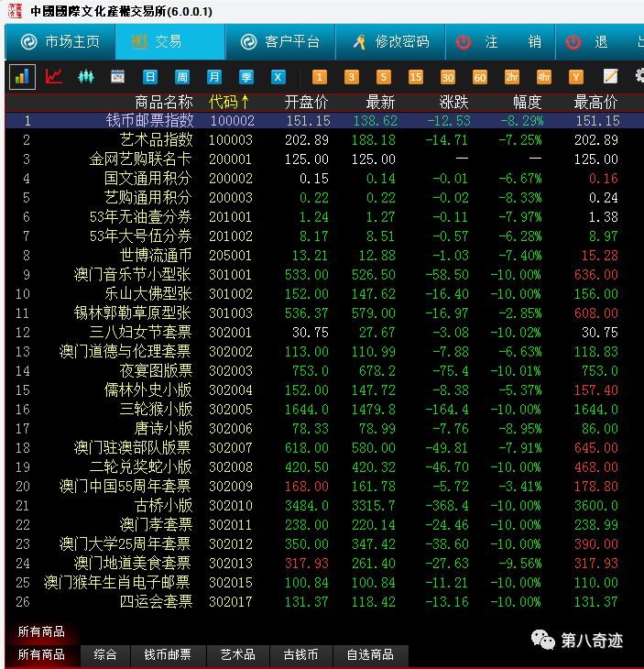644x669 pixels.
Task: Select the 三轮猴小版 row
Action: pos(324,409)
